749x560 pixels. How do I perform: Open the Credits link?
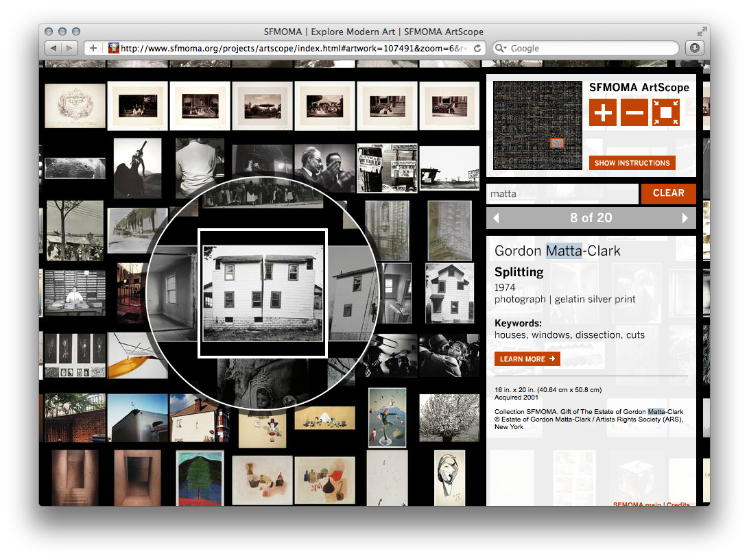[679, 505]
